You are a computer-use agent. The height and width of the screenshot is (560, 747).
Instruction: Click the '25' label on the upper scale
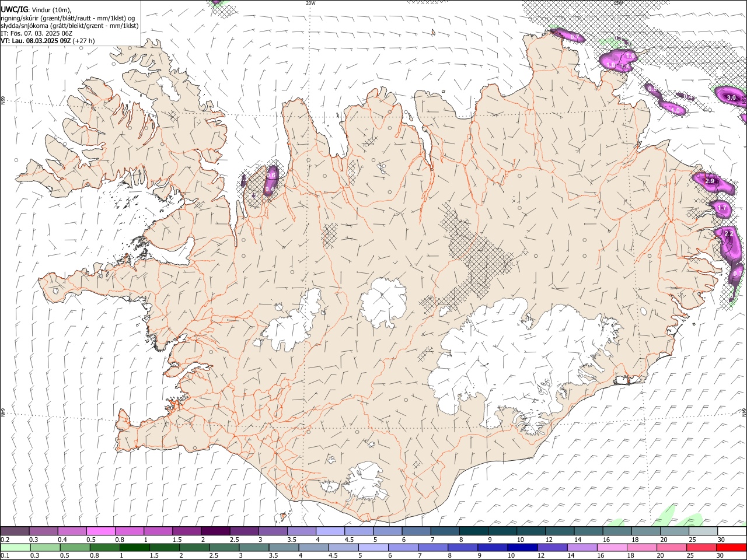[692, 540]
